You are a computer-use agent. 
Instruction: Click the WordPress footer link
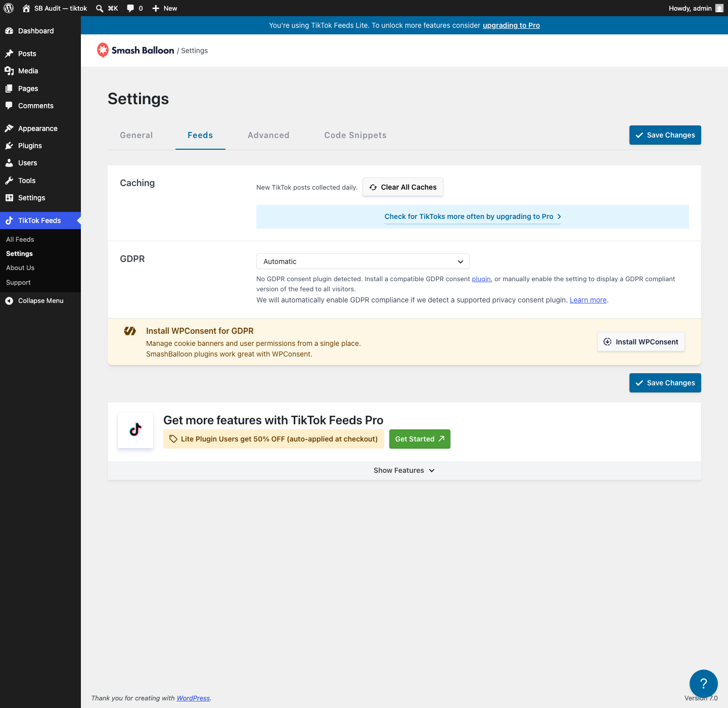point(193,698)
